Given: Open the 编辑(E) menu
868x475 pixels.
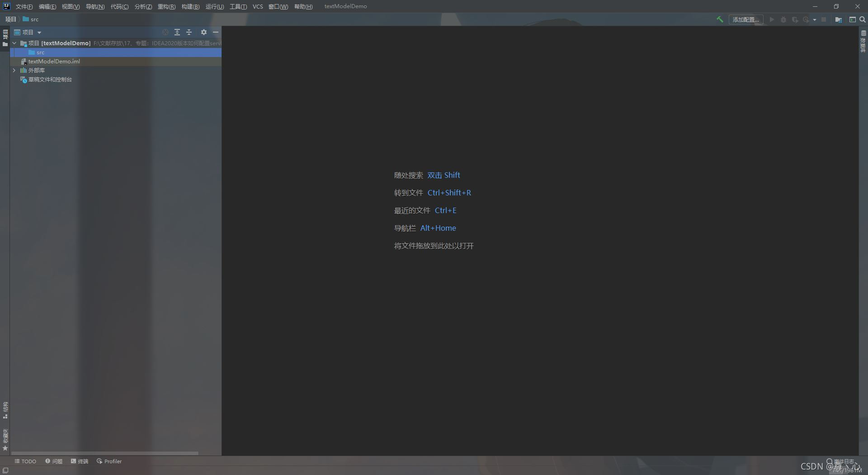Looking at the screenshot, I should (47, 6).
